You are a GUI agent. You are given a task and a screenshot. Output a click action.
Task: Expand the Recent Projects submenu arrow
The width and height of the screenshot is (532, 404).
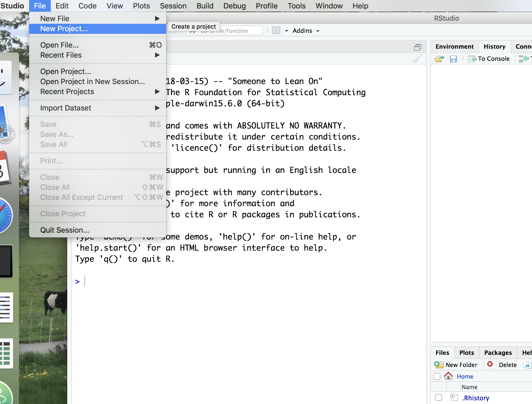pyautogui.click(x=157, y=91)
